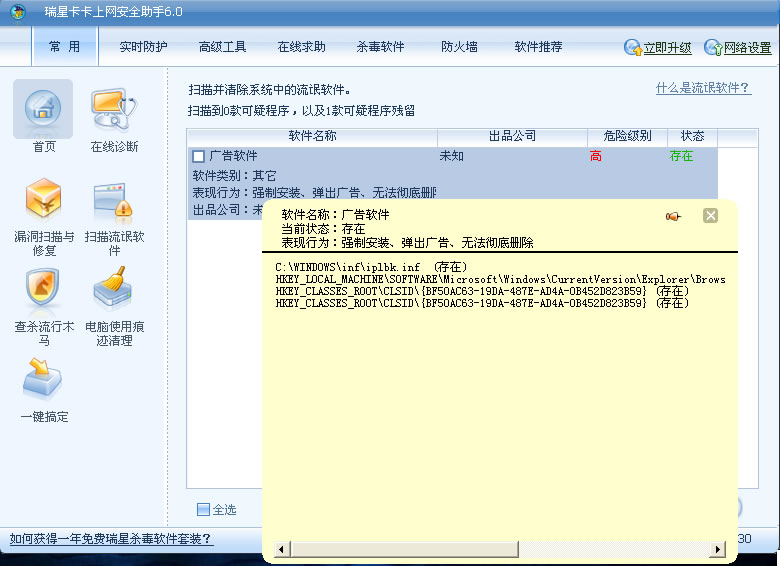Screen dimensions: 780x566
Task: Toggle the 全选 select-all checkbox
Action: 203,509
